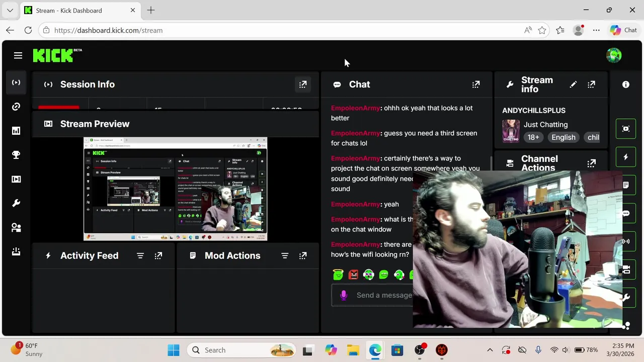Toggle the Chat panel button on right rail

click(x=626, y=213)
